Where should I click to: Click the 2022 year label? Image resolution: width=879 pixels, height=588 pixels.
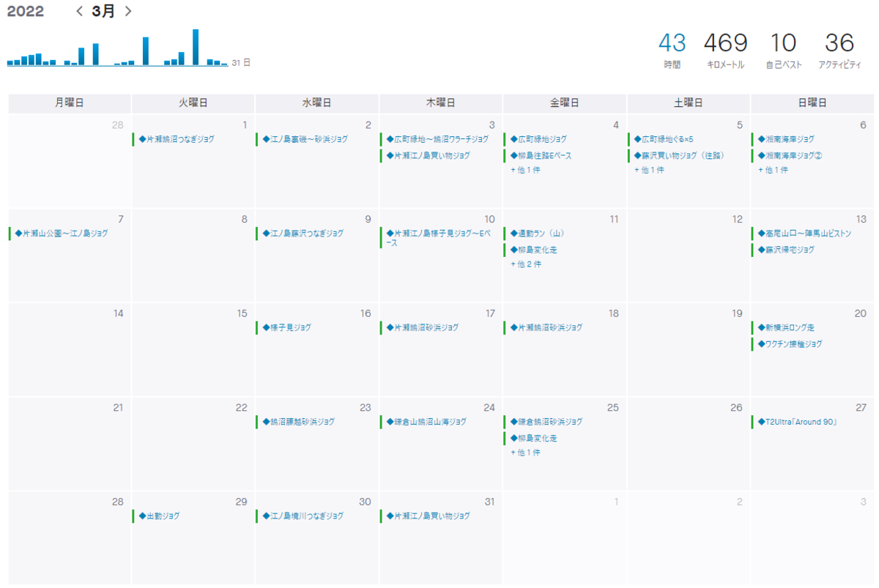pos(26,12)
